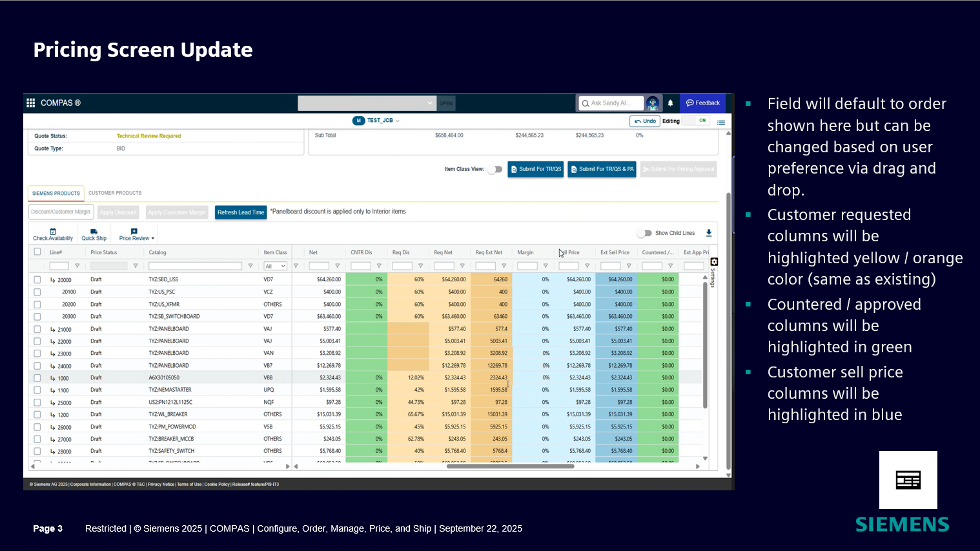The height and width of the screenshot is (551, 980).
Task: Click the Price Status filter funnel icon
Action: [x=136, y=266]
